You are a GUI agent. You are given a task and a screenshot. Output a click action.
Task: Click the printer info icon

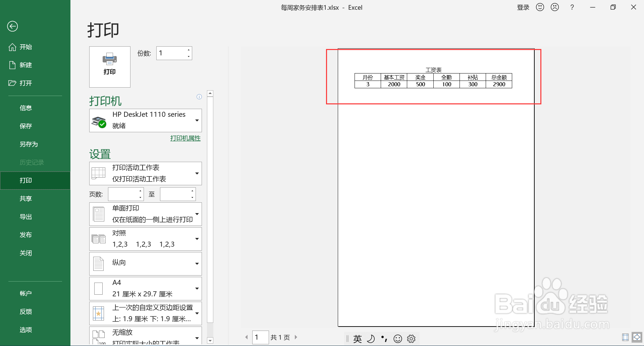click(x=199, y=97)
